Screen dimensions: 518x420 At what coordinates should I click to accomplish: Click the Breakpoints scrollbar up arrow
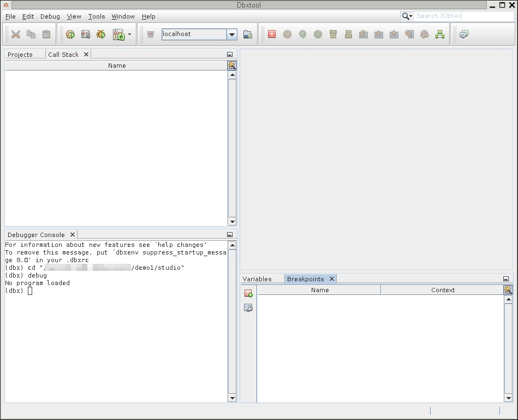pos(508,299)
